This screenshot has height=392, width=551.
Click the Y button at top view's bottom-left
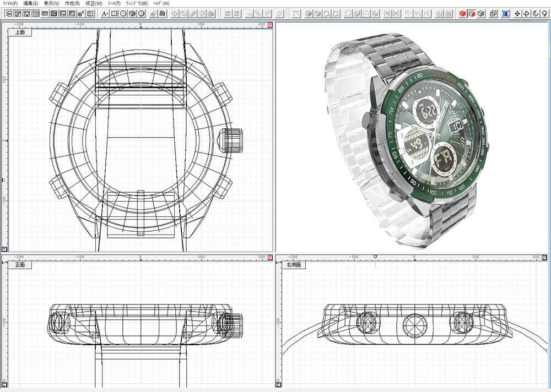(x=4, y=248)
